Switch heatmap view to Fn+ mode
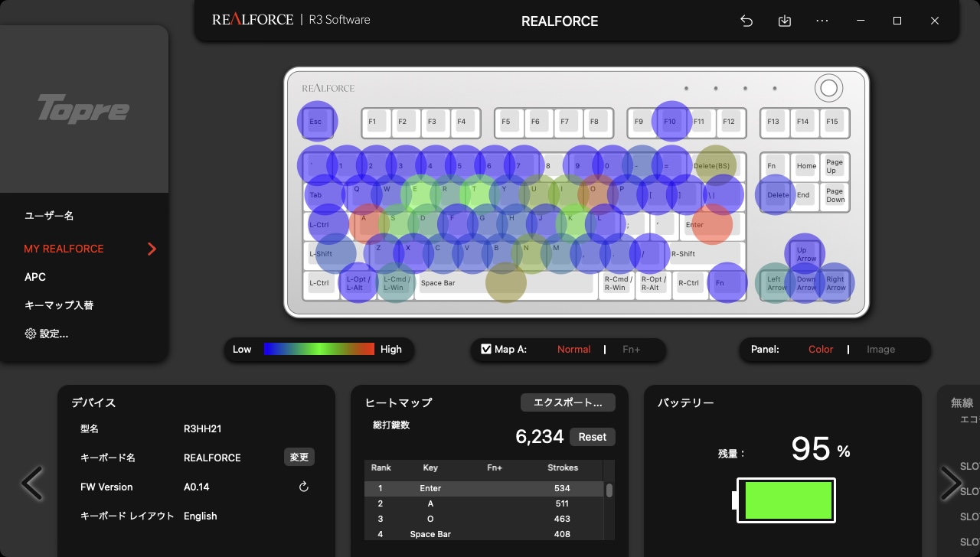 tap(631, 349)
